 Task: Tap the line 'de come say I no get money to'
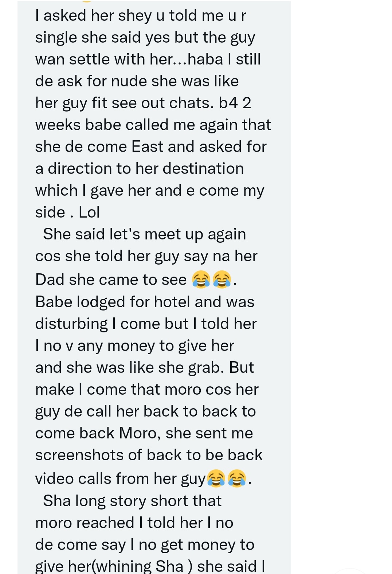(x=145, y=545)
